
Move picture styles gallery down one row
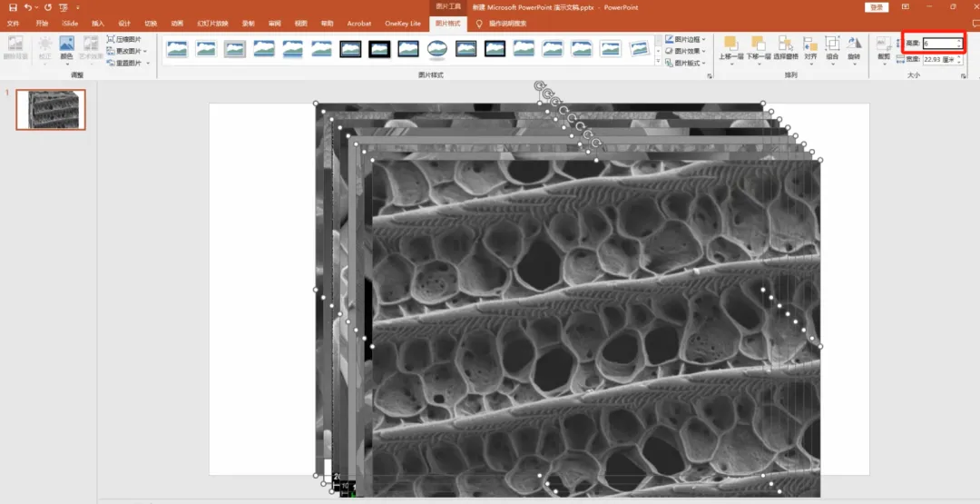(x=658, y=50)
